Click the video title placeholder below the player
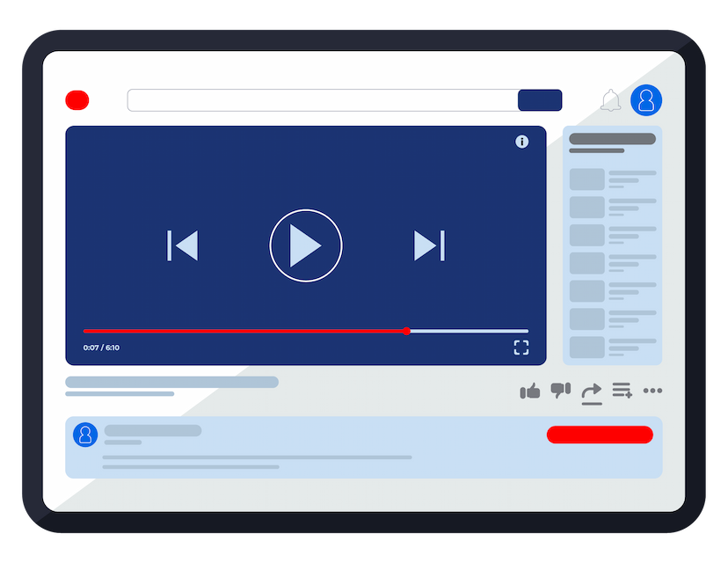The width and height of the screenshot is (728, 563). coord(171,383)
